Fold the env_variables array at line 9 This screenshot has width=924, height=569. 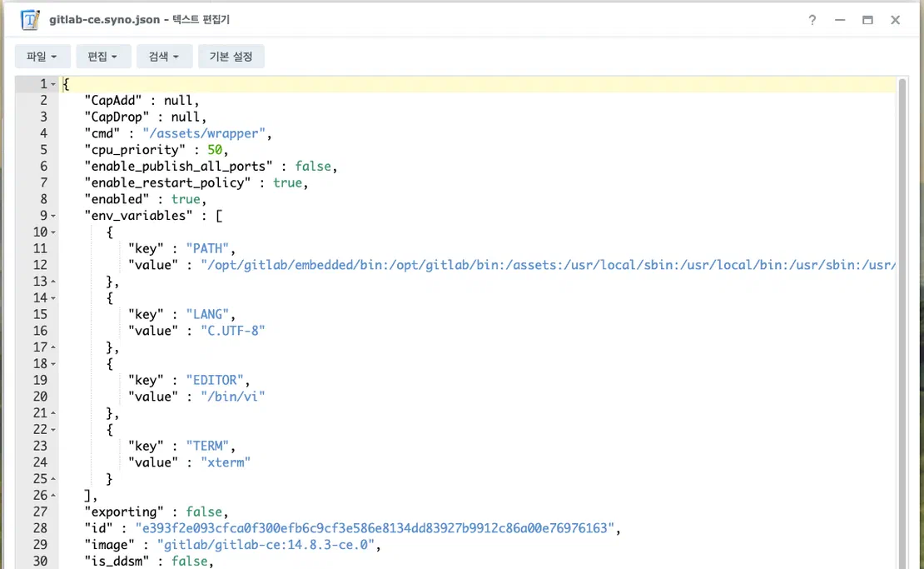click(x=53, y=216)
